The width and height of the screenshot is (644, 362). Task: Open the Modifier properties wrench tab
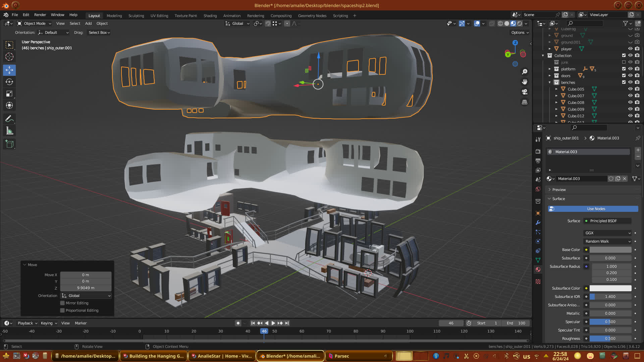click(x=538, y=223)
